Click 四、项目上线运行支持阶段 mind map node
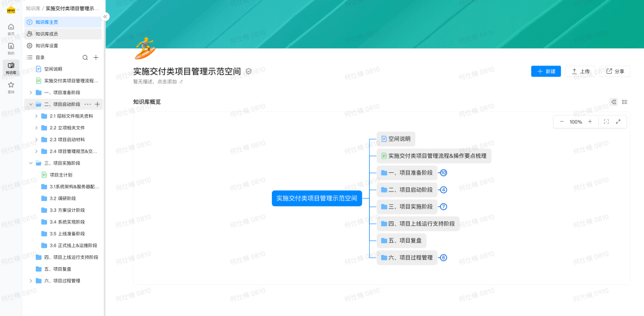 418,224
